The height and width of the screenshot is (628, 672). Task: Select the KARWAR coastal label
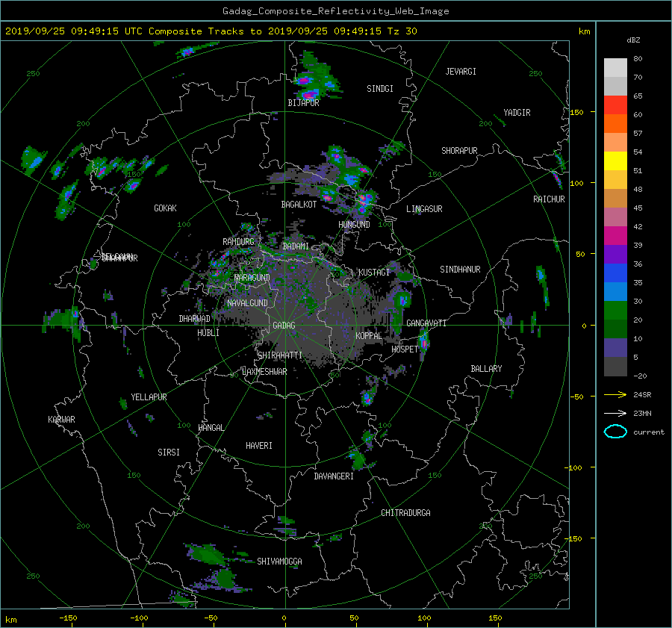(x=61, y=420)
